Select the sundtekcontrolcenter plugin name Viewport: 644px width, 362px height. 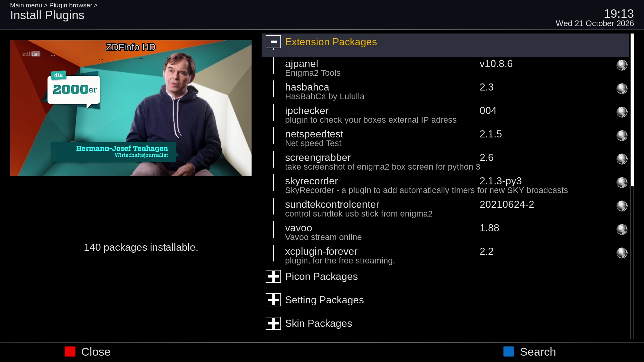click(332, 204)
